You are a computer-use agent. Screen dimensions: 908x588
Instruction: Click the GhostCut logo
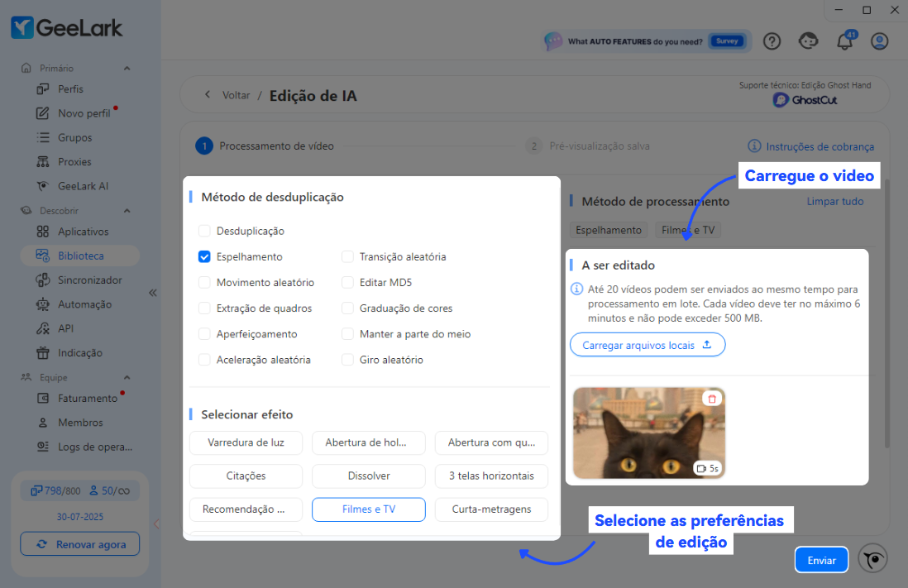tap(805, 99)
